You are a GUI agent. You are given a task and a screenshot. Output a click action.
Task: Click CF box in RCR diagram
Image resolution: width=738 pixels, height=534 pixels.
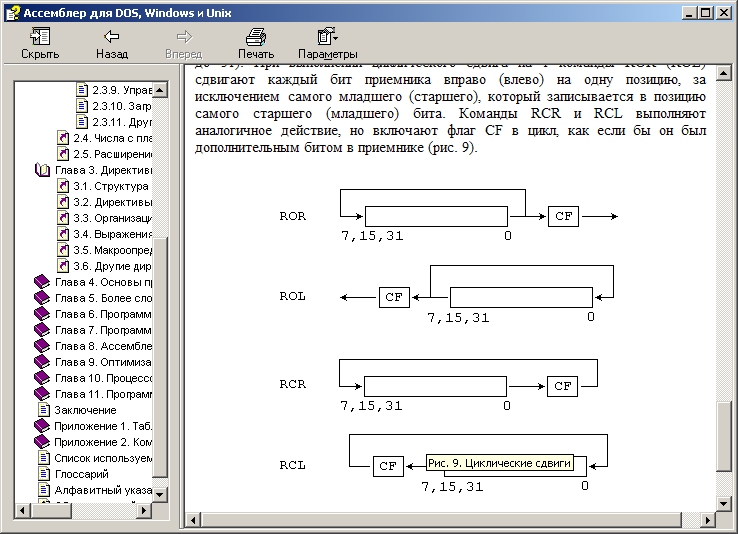tap(562, 386)
